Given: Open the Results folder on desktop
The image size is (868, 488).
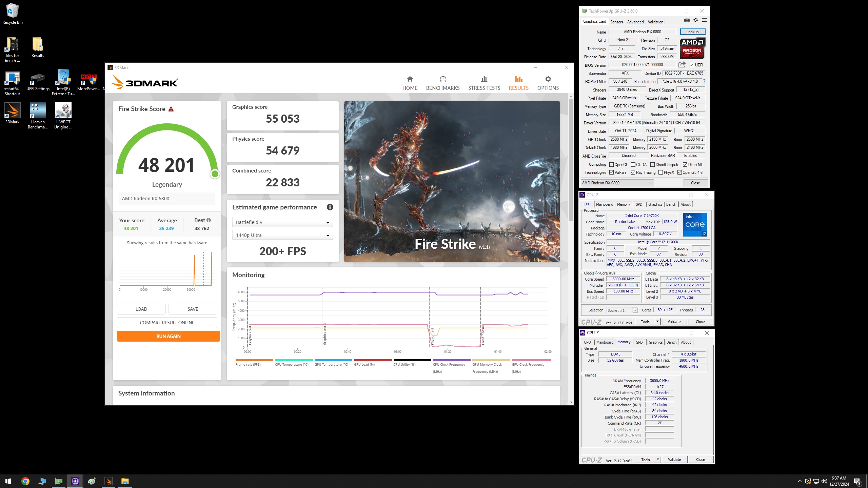Looking at the screenshot, I should point(38,47).
